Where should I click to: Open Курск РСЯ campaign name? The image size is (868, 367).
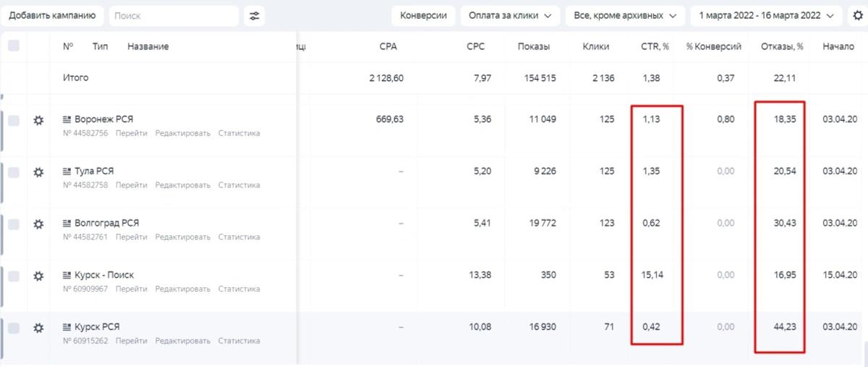point(97,327)
